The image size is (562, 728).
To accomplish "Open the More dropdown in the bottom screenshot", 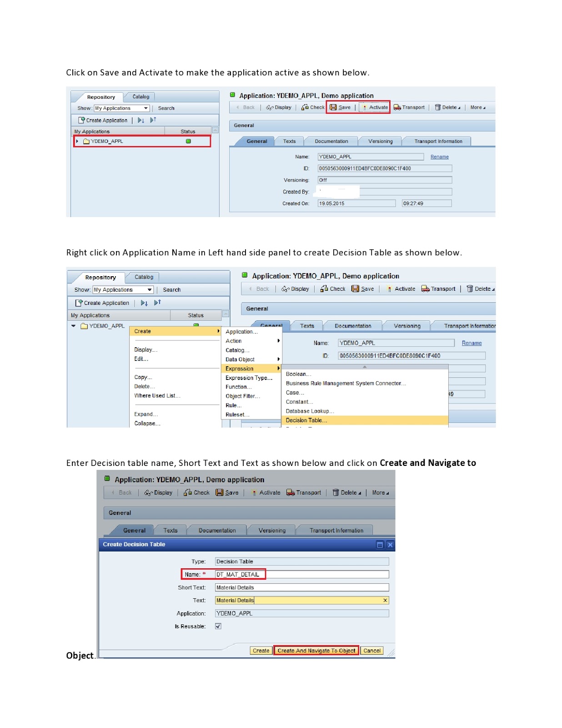I will coord(380,492).
